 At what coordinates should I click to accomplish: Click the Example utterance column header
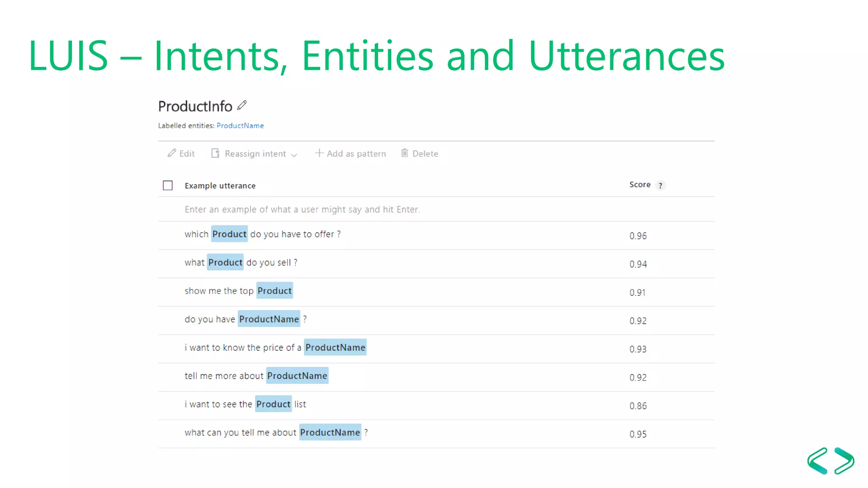(220, 186)
